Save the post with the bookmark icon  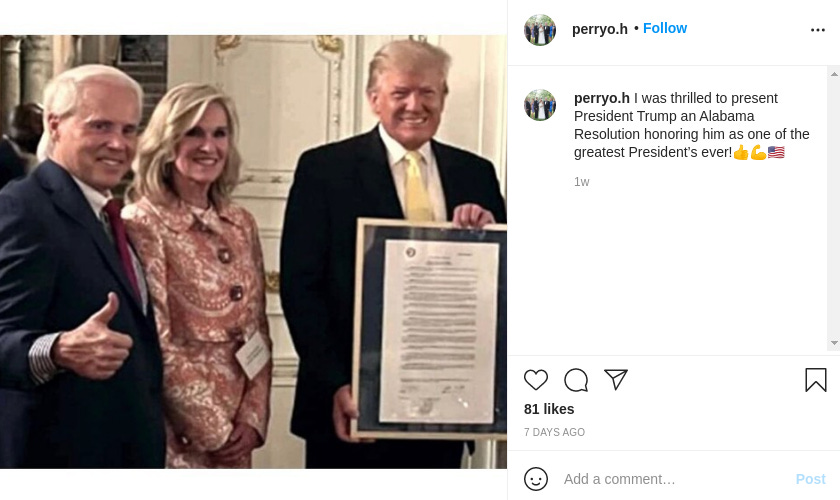[815, 380]
